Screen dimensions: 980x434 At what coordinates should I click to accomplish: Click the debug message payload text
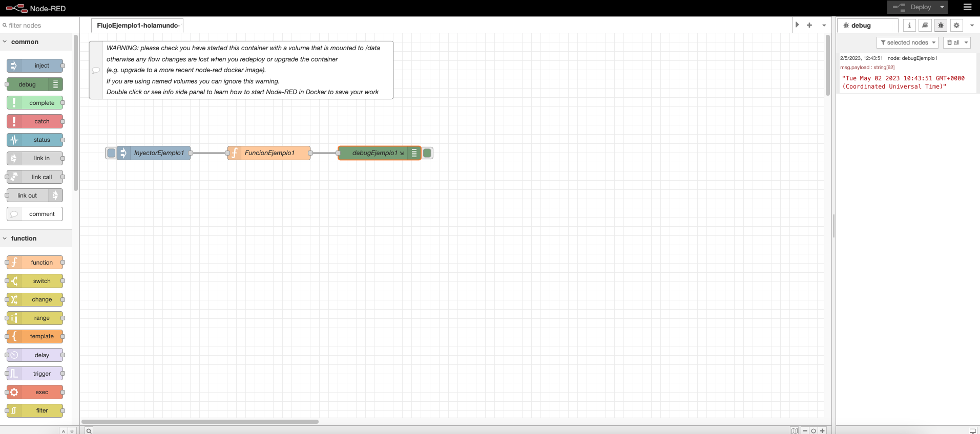point(904,82)
